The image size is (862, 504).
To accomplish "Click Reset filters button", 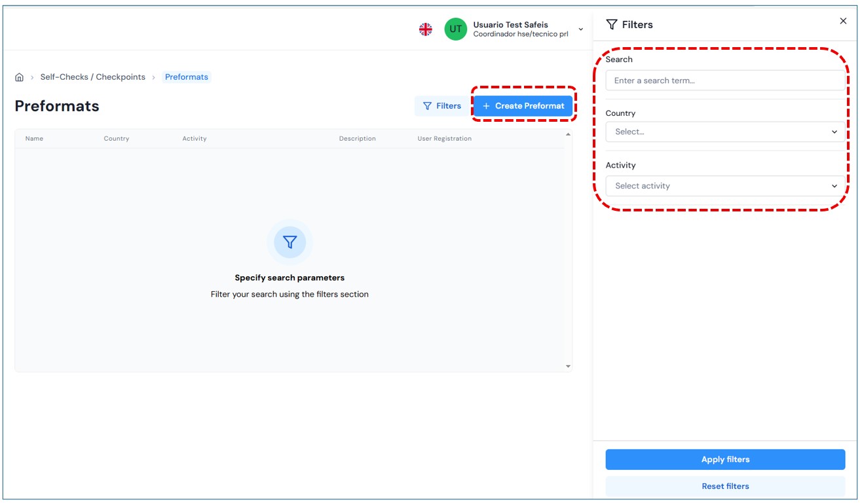I will click(x=725, y=486).
